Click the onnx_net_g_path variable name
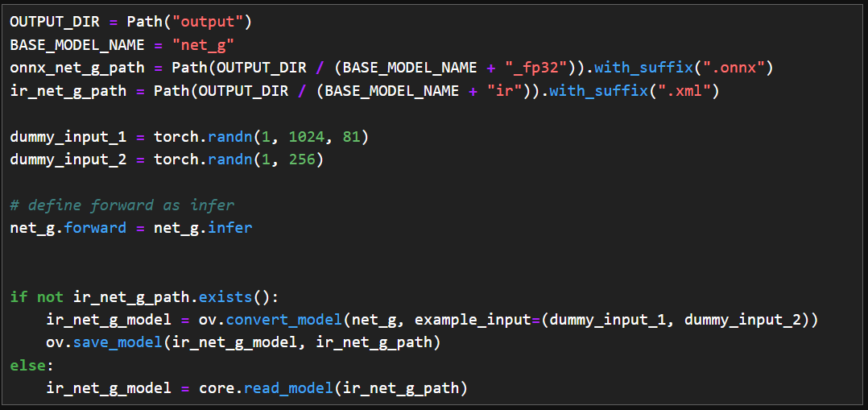The height and width of the screenshot is (410, 868). click(77, 68)
